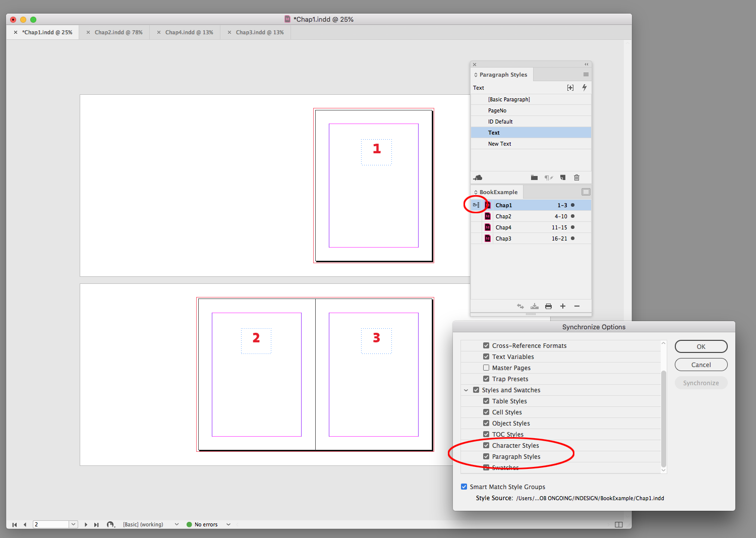Select the New Text paragraph style

click(x=531, y=144)
